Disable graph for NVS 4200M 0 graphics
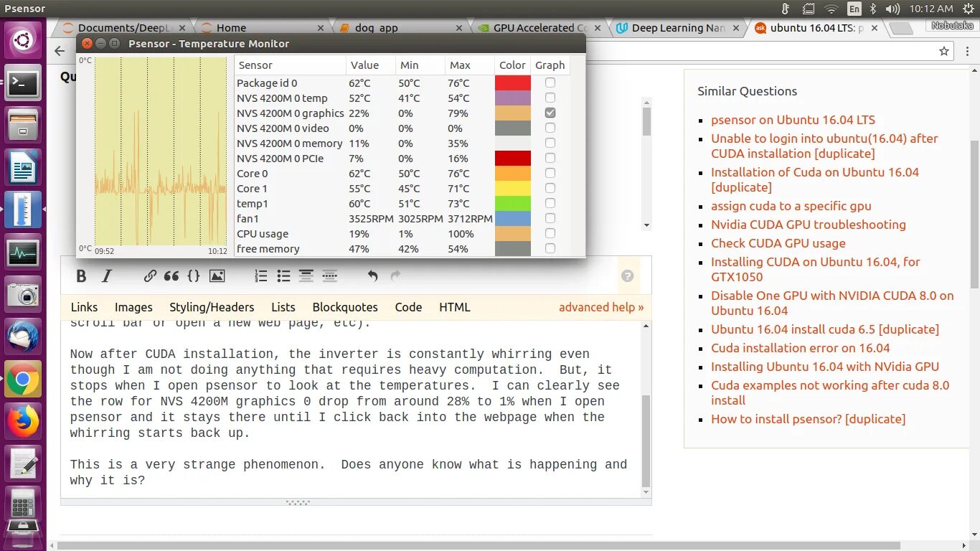The height and width of the screenshot is (551, 980). point(550,113)
